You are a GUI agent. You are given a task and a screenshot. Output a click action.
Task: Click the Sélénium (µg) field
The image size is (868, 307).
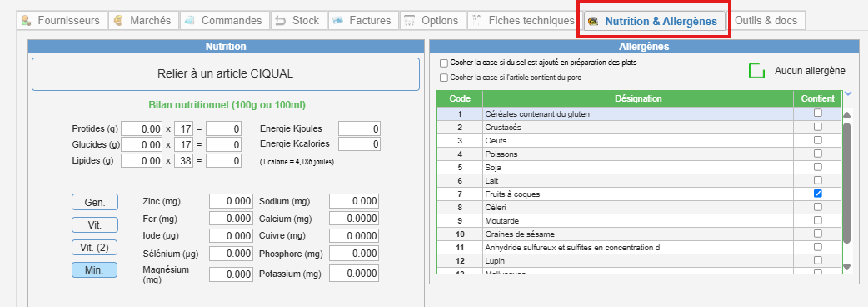(x=232, y=254)
